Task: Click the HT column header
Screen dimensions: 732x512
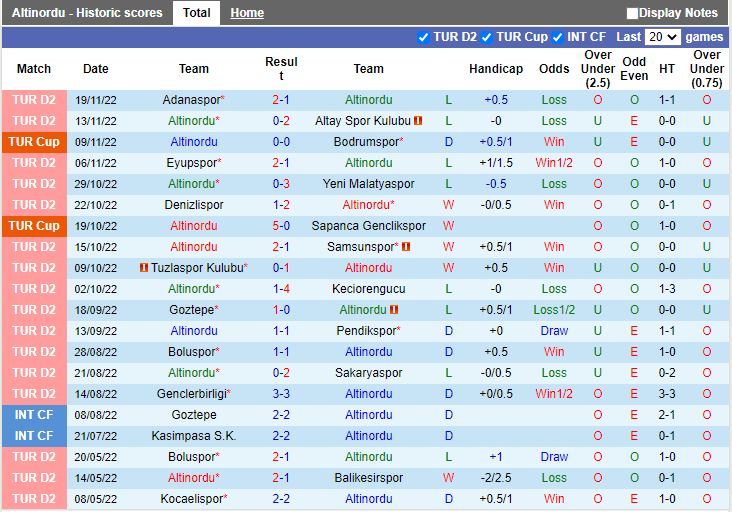Action: click(667, 69)
